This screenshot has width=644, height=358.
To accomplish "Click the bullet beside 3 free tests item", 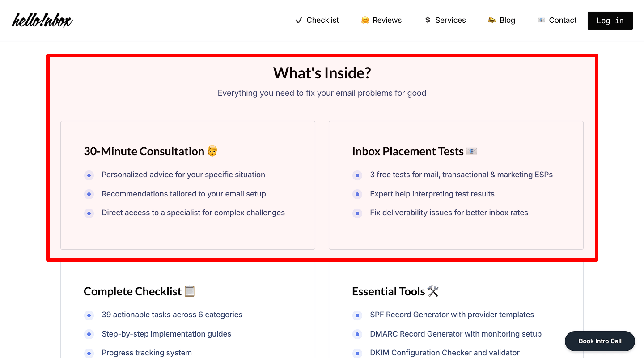I will click(x=357, y=175).
